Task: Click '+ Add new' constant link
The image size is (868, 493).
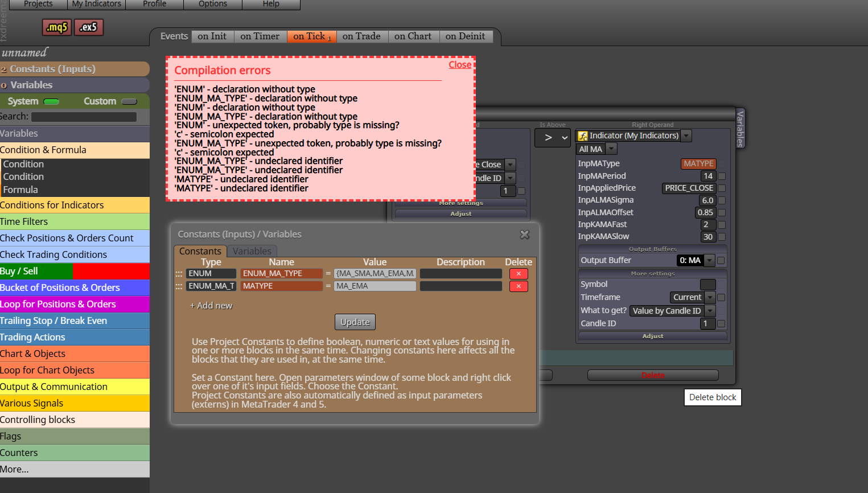Action: tap(211, 306)
